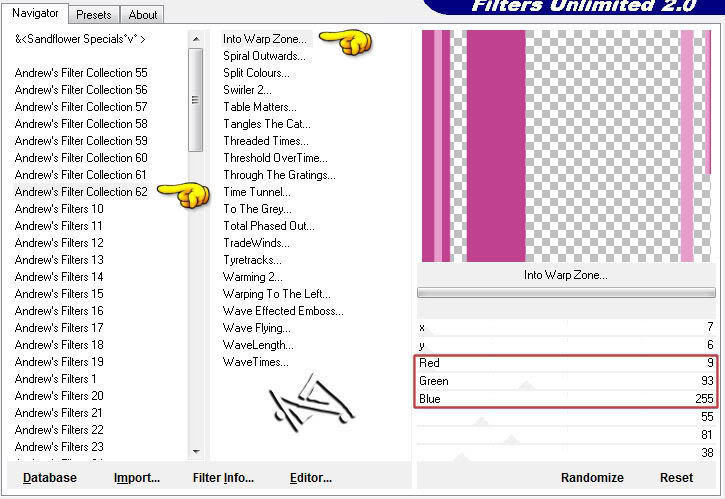
Task: Select Andrew's Filter Collection 61
Action: click(81, 175)
